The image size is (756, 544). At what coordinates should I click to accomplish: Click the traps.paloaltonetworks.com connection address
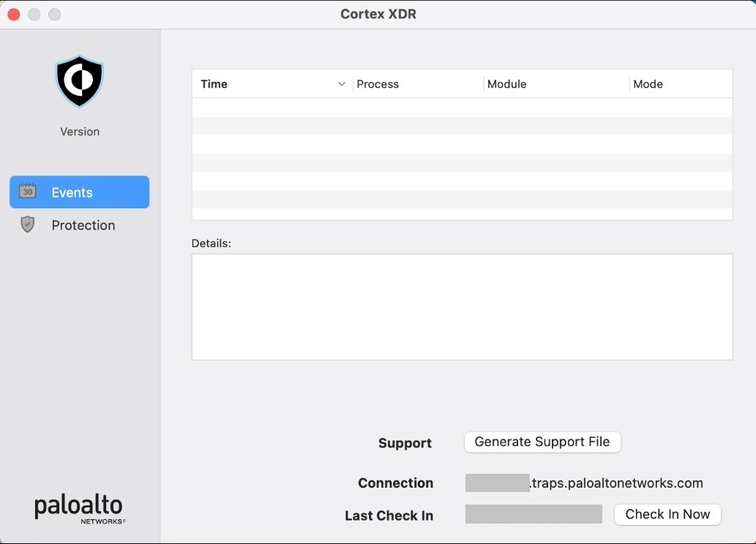616,483
